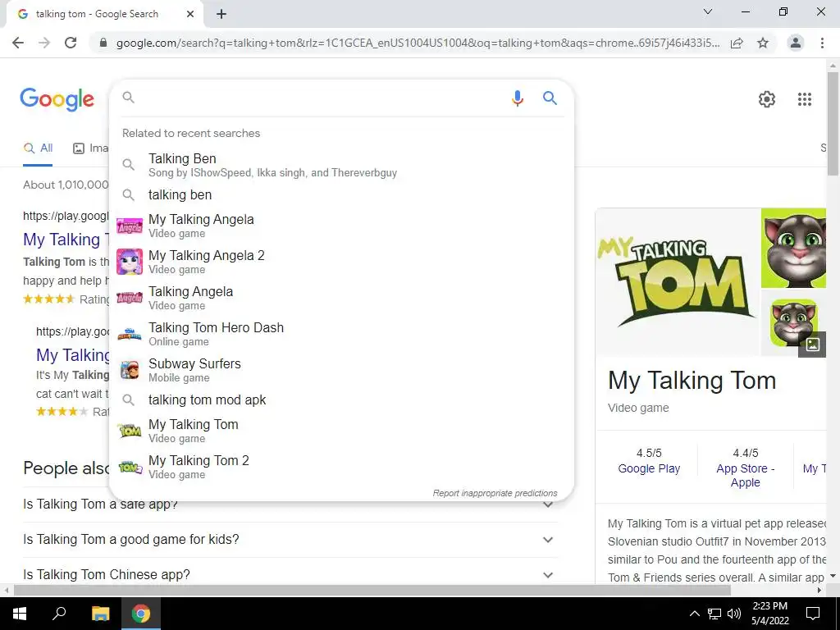The height and width of the screenshot is (630, 840).
Task: Open the indented My Talking sub-result link
Action: [73, 355]
